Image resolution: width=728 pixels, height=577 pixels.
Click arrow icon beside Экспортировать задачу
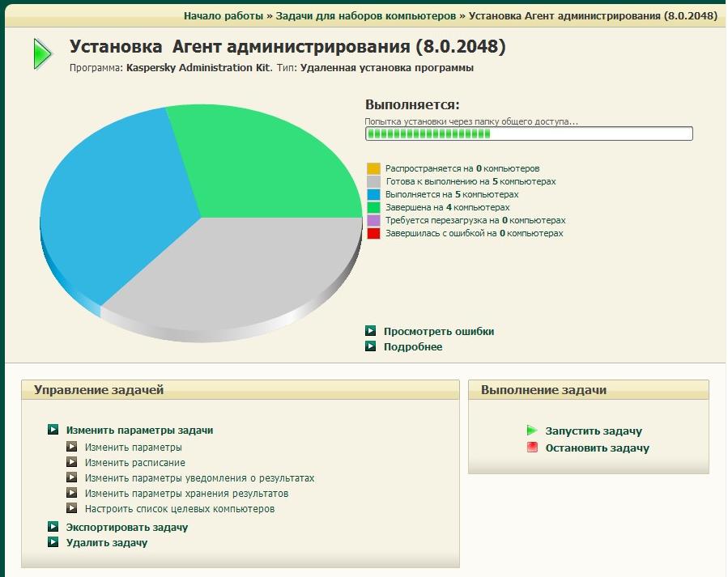point(53,527)
